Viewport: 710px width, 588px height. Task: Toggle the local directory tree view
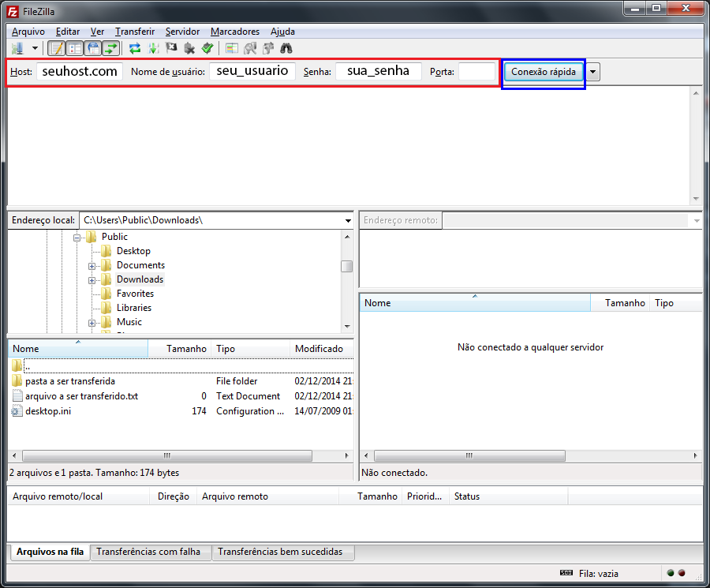coord(75,48)
